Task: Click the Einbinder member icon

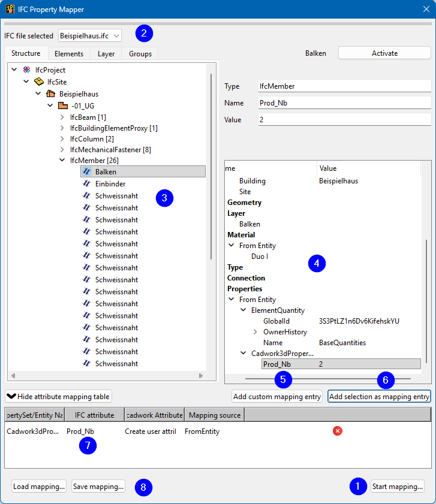Action: 86,184
